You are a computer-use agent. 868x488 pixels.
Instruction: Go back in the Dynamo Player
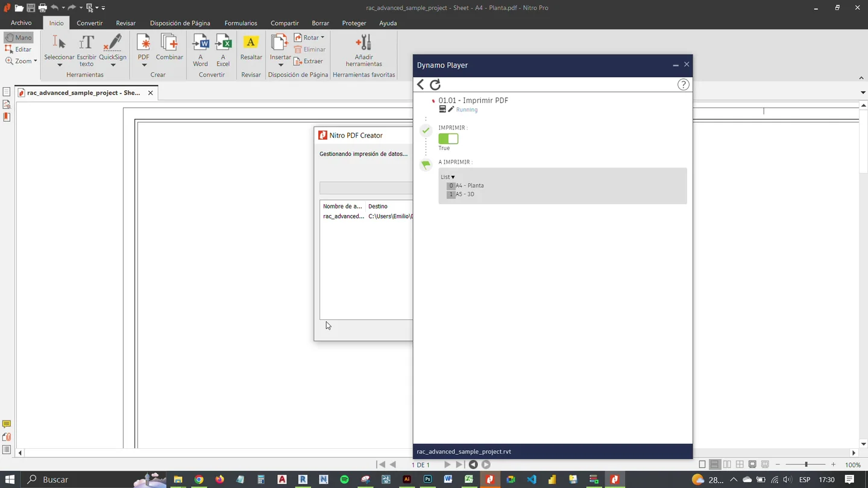click(x=421, y=85)
